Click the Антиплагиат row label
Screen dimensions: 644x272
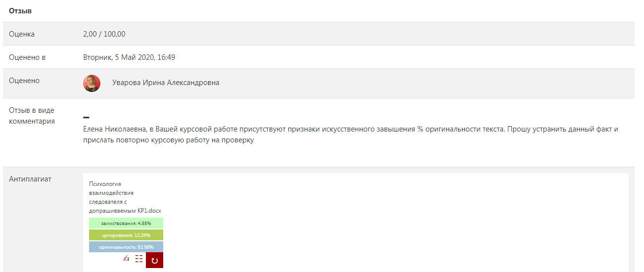point(30,179)
